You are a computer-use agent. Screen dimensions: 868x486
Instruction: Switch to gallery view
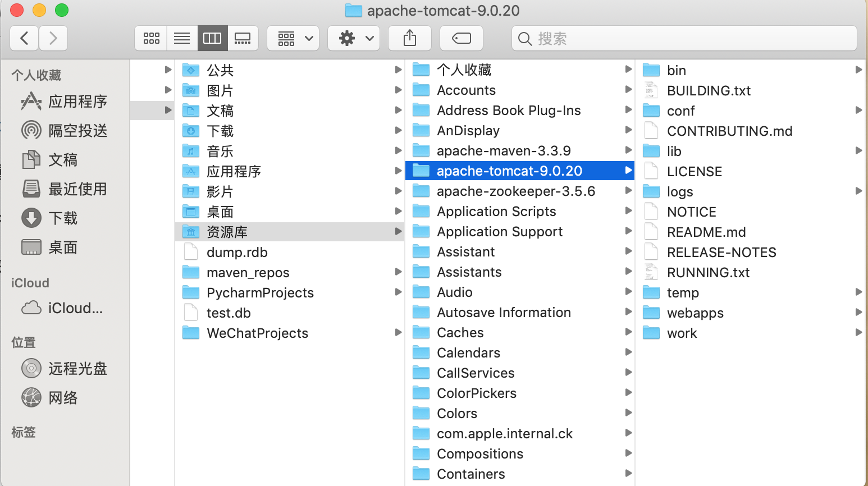[243, 38]
